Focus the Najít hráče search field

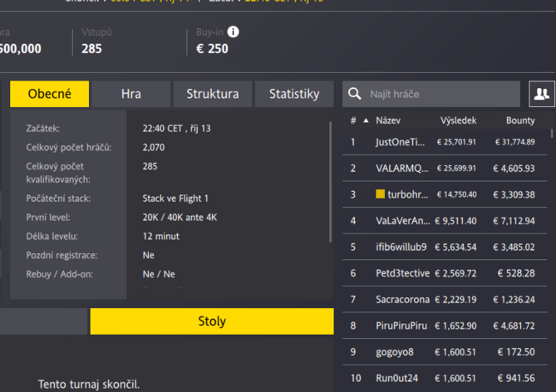431,95
